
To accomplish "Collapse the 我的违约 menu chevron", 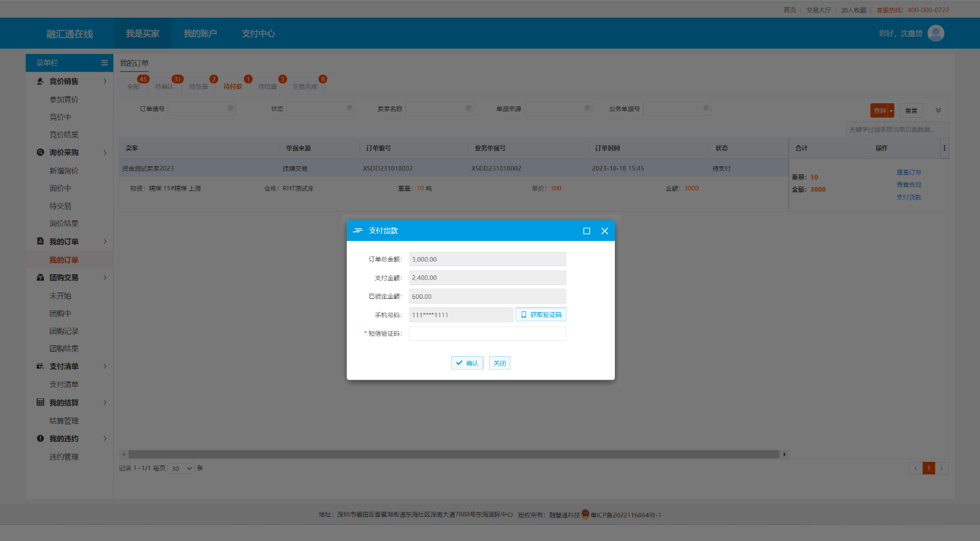I will point(105,438).
